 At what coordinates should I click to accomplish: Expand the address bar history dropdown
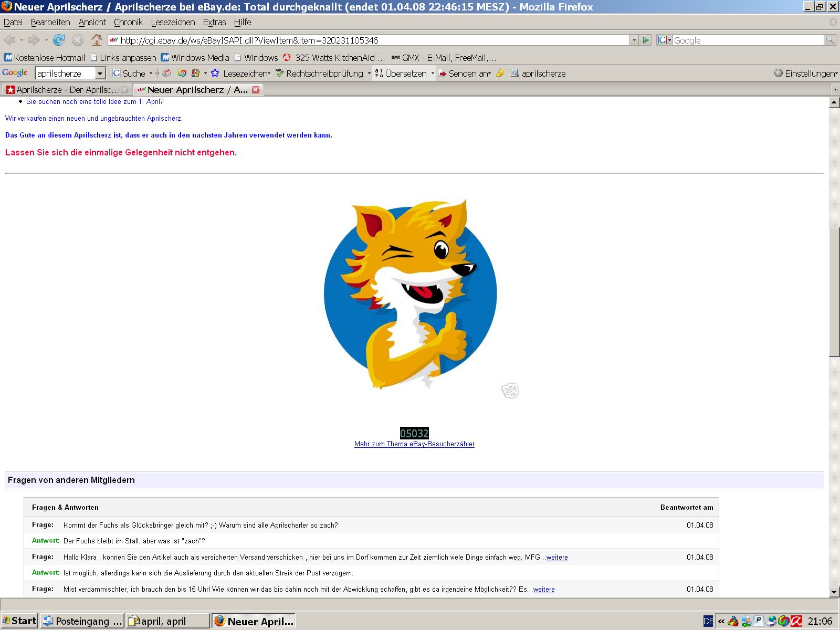tap(634, 40)
